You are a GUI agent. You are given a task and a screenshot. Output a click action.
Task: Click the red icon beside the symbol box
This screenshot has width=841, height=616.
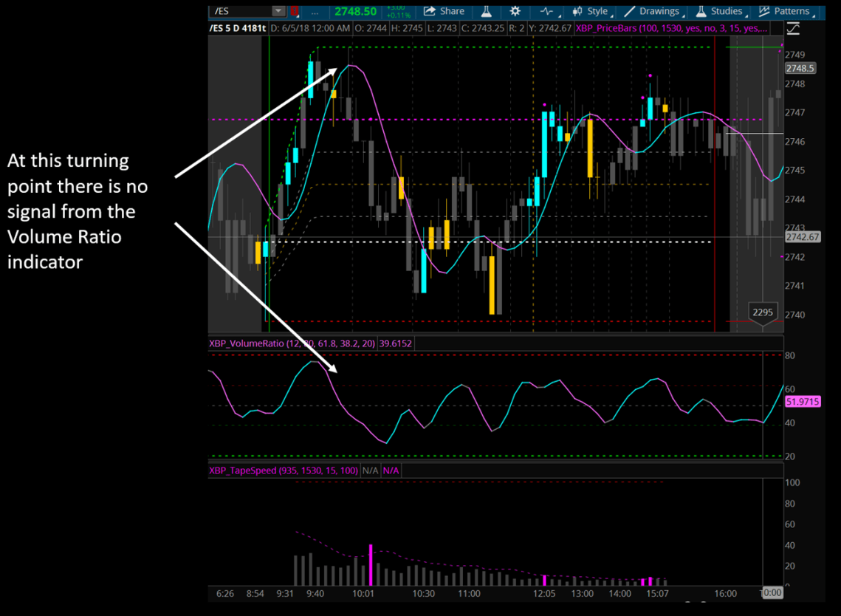295,11
